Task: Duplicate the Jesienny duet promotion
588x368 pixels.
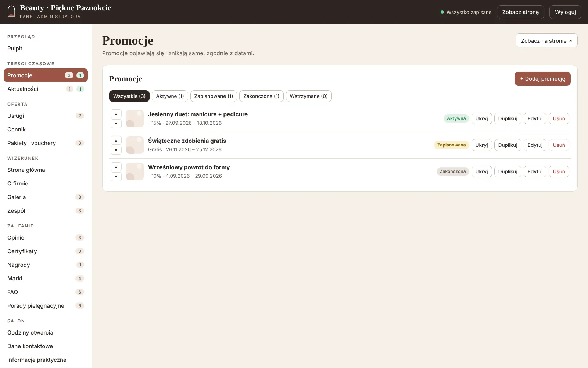Action: 508,118
